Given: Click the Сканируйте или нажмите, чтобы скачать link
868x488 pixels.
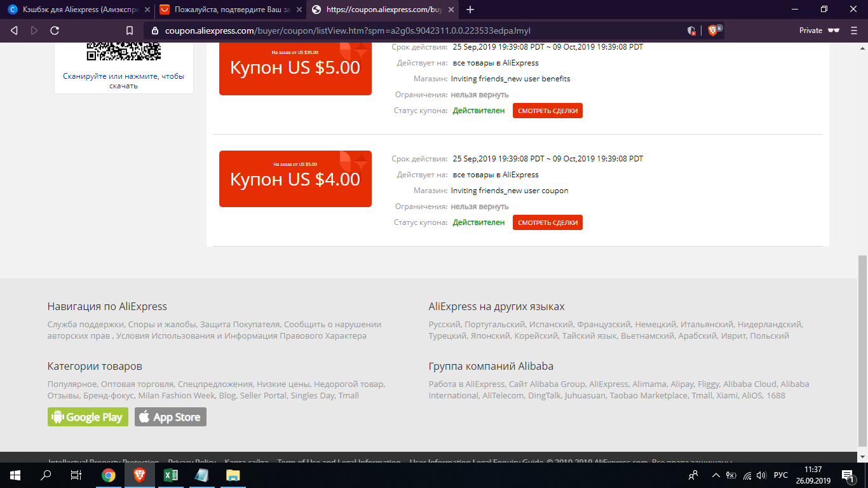Looking at the screenshot, I should point(124,81).
